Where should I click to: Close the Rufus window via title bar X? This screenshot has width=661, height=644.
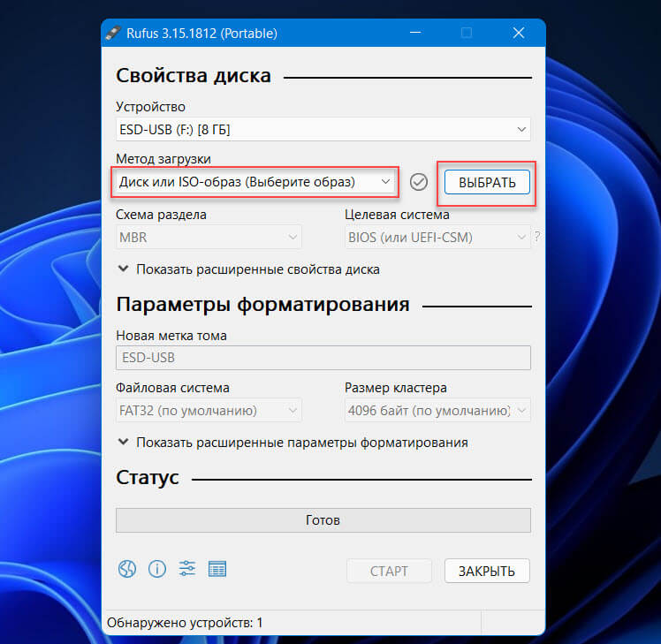point(519,33)
